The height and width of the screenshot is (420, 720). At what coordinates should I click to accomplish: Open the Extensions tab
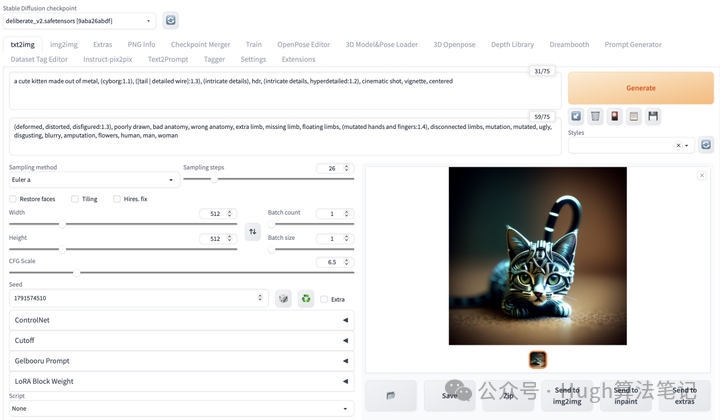click(x=298, y=59)
